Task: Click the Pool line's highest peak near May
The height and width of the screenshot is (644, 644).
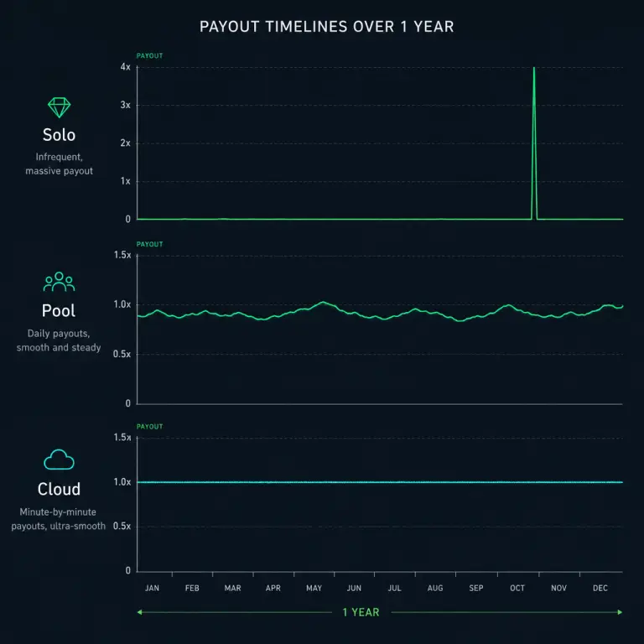Action: (x=323, y=303)
